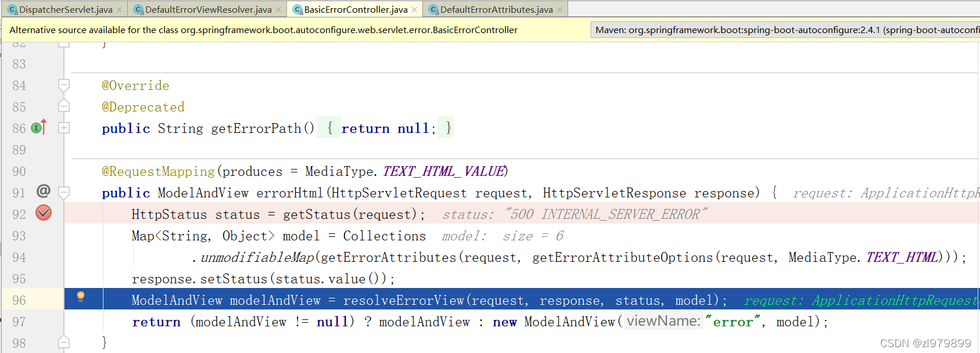Open the Maven spring-boot-autoconfigure source dropdown

[x=785, y=30]
